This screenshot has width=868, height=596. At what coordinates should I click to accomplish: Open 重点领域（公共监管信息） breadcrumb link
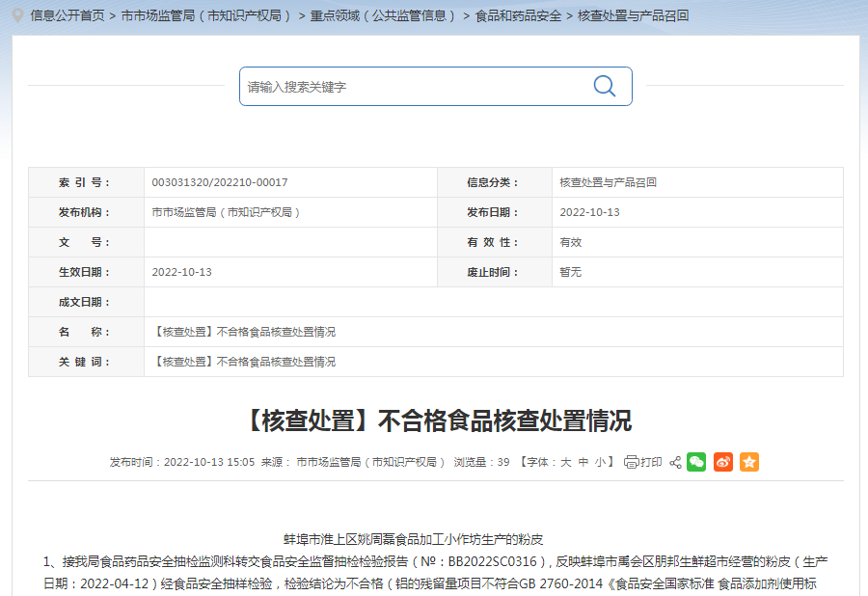[x=383, y=15]
